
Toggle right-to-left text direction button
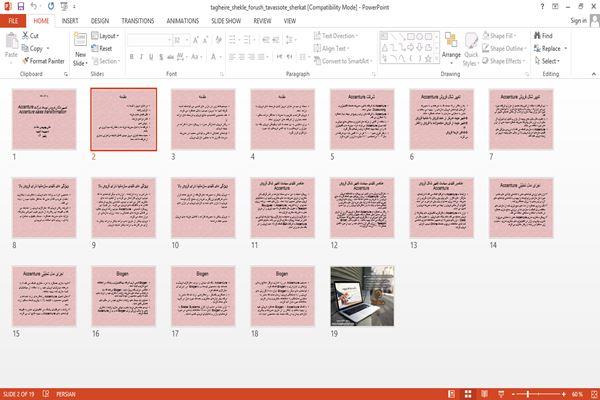[289, 57]
